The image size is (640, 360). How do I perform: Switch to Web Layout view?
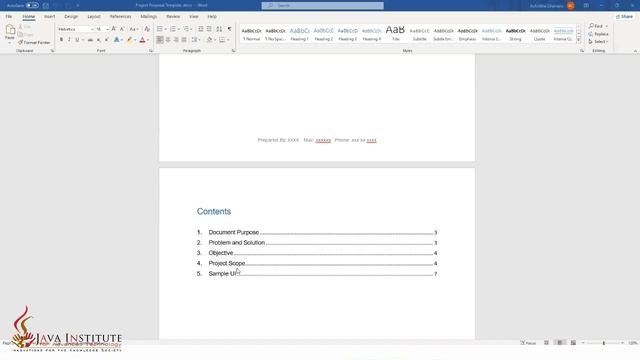(x=573, y=343)
